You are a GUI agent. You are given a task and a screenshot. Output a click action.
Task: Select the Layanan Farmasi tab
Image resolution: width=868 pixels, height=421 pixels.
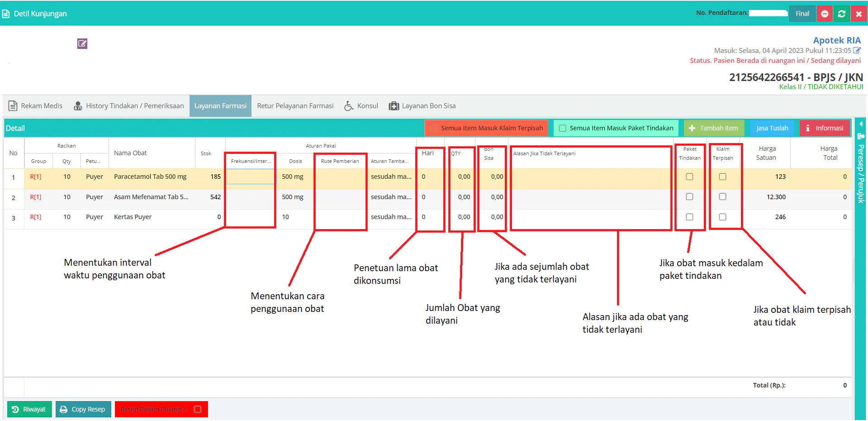coord(220,106)
